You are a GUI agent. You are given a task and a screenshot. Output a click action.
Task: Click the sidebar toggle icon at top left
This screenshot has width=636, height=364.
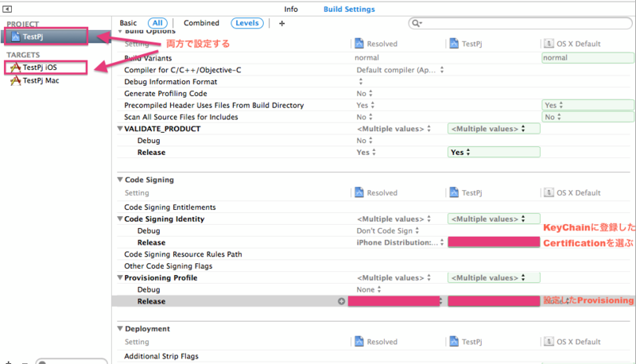pyautogui.click(x=7, y=9)
